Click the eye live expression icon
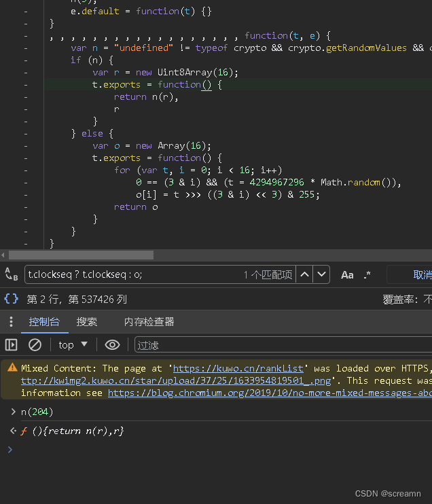The width and height of the screenshot is (432, 504). (112, 345)
